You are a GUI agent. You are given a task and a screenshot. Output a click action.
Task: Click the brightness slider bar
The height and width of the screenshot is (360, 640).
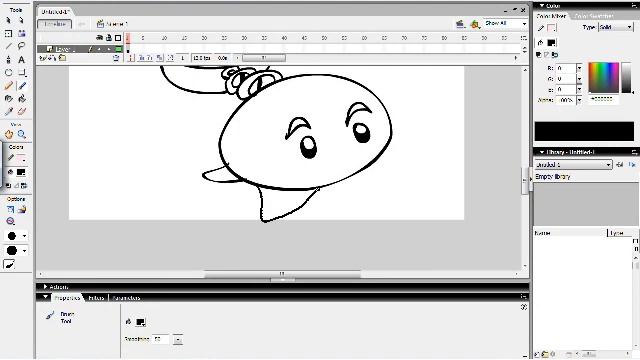pyautogui.click(x=626, y=78)
